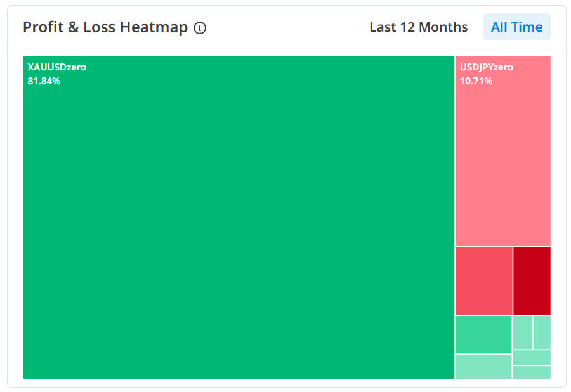The width and height of the screenshot is (571, 392).
Task: Click the narrow light green tile right of medium green
Action: point(522,332)
